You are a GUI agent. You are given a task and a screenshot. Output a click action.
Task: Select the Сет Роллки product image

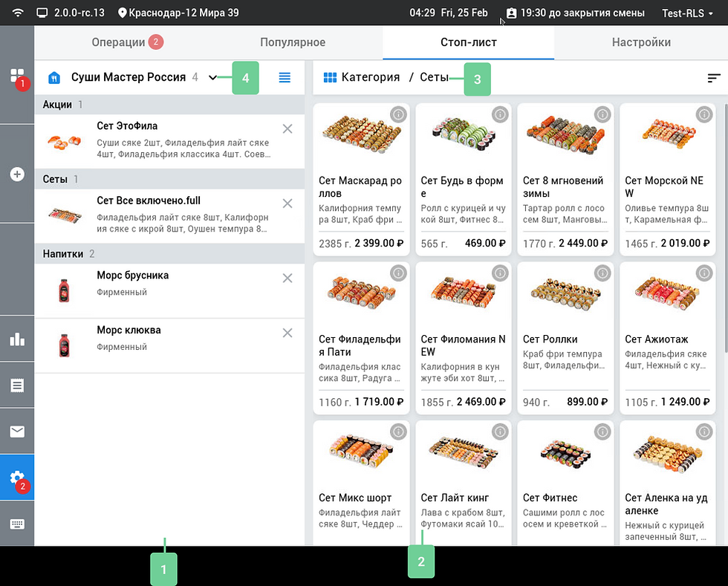565,294
